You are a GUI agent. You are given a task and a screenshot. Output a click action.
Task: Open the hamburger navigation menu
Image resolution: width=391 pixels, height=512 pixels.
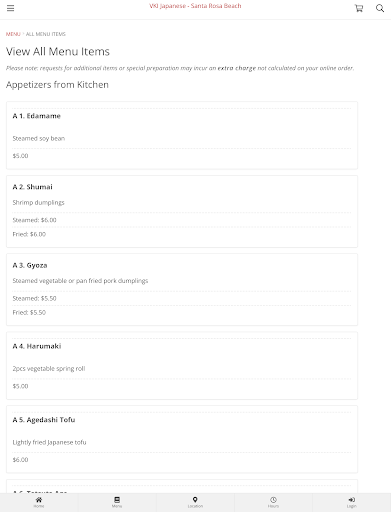(x=11, y=8)
